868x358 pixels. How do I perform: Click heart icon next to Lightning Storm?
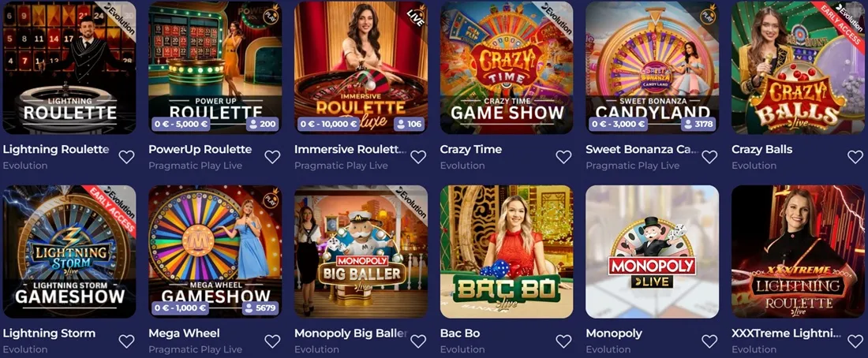(126, 341)
